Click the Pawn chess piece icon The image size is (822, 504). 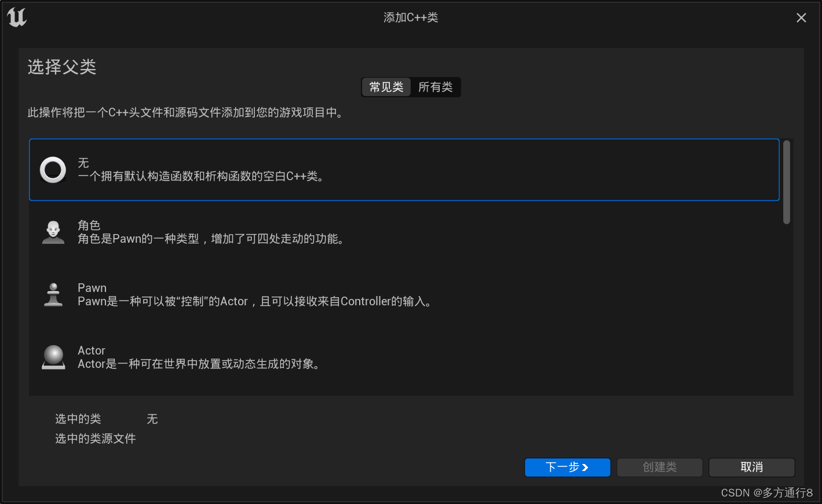(53, 295)
